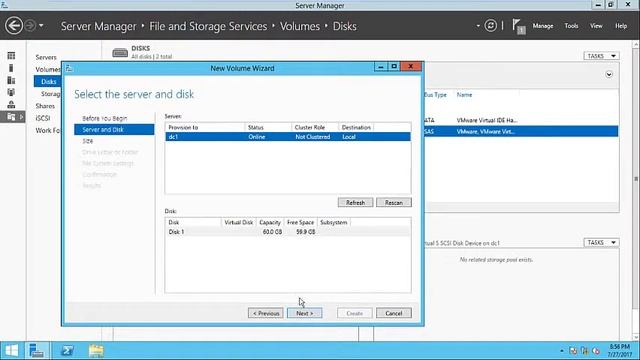Click the Capacity column header
This screenshot has height=360, width=640.
pos(270,222)
